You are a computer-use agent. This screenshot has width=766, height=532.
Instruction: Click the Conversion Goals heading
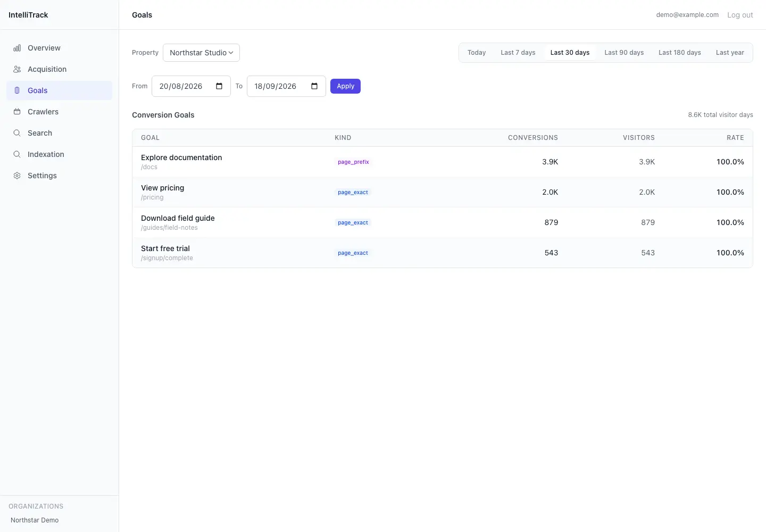[x=163, y=115]
